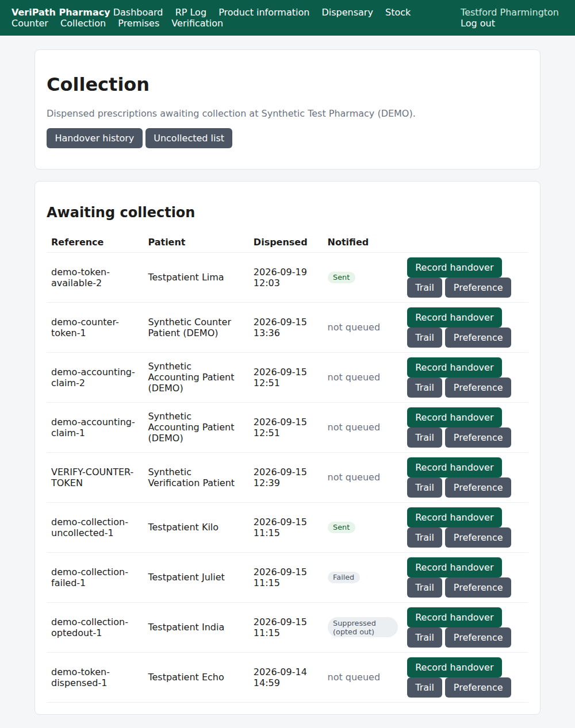Click the Patient column header
This screenshot has width=575, height=728.
point(167,242)
